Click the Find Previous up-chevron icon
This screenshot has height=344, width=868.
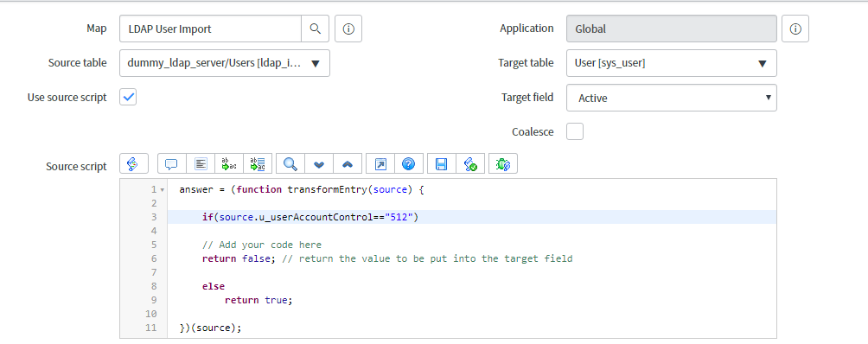[x=348, y=163]
